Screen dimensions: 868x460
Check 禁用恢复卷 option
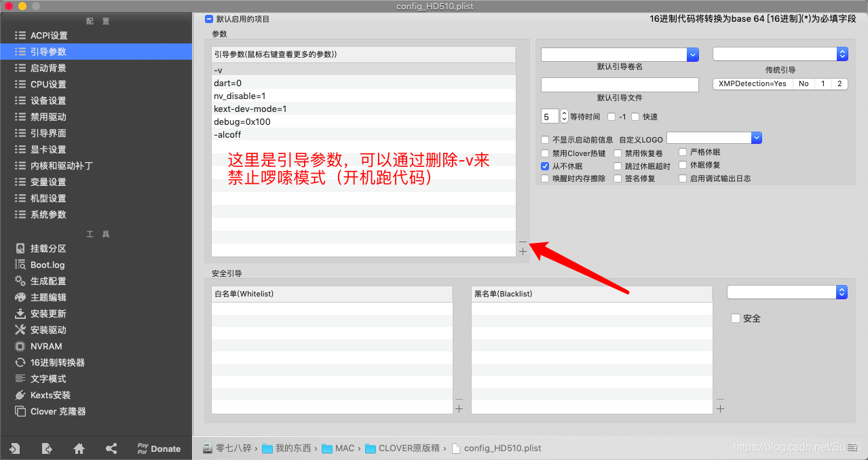pyautogui.click(x=618, y=153)
